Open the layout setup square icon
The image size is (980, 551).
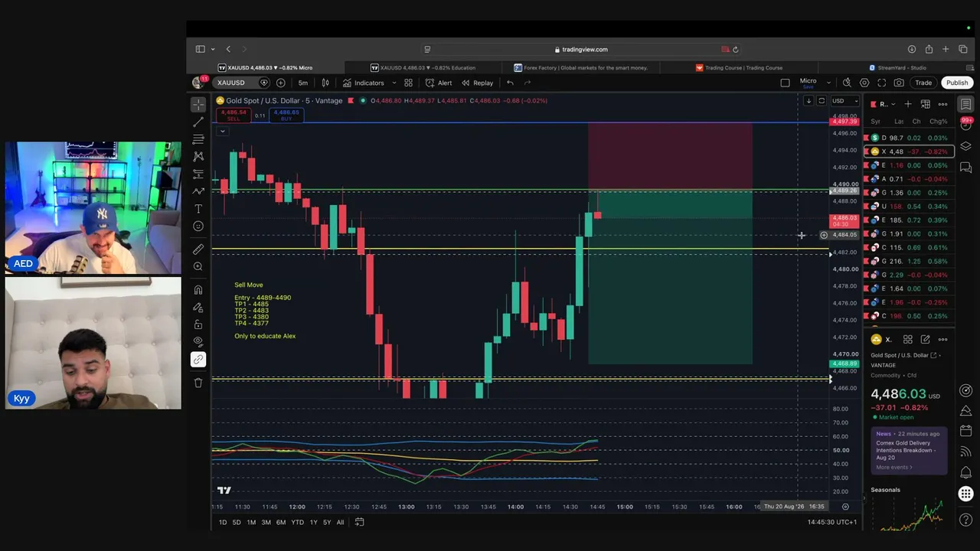coord(785,83)
